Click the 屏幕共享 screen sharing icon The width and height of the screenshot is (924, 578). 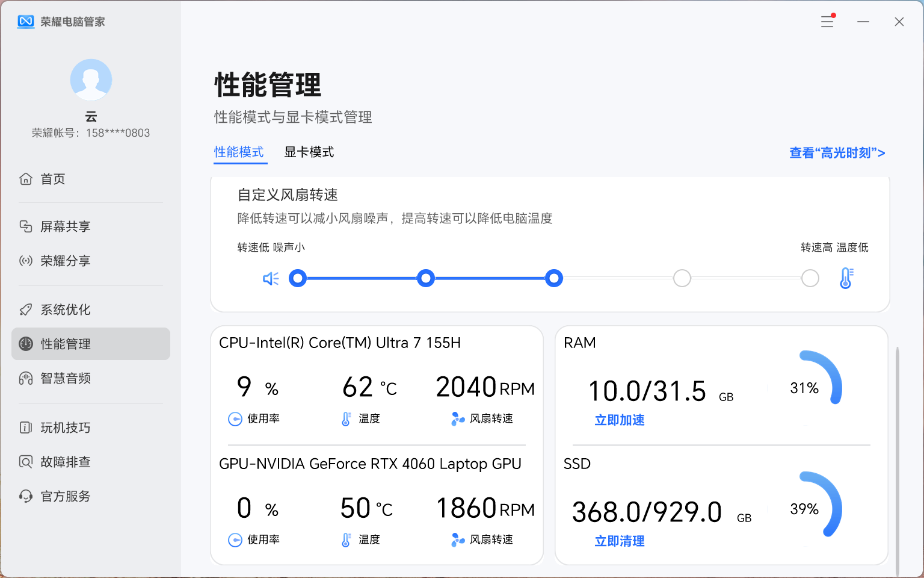click(26, 226)
